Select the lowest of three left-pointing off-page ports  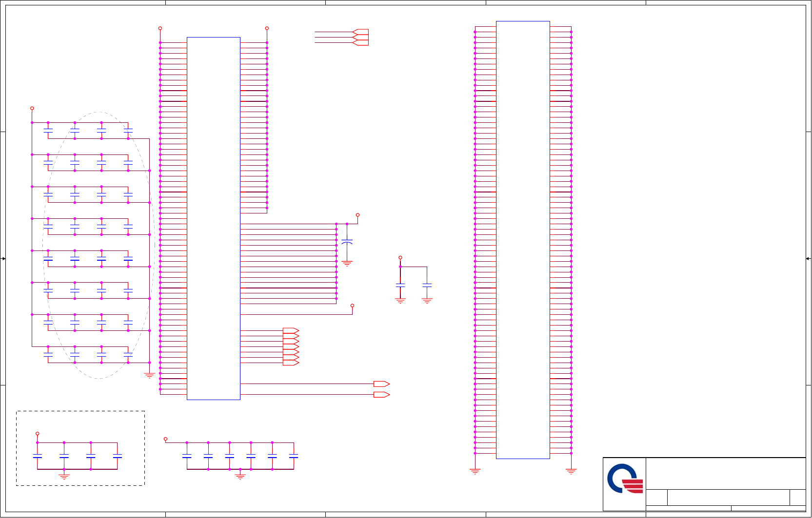point(360,42)
